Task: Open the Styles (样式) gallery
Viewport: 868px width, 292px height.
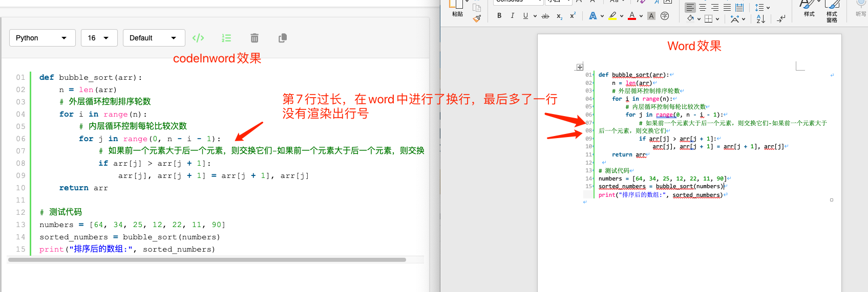Action: (x=809, y=9)
